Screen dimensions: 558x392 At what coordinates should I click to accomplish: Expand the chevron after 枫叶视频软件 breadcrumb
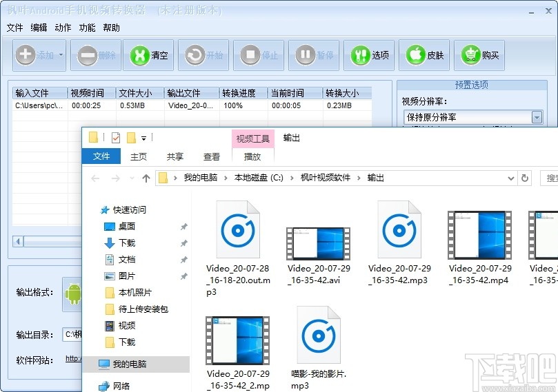point(359,178)
